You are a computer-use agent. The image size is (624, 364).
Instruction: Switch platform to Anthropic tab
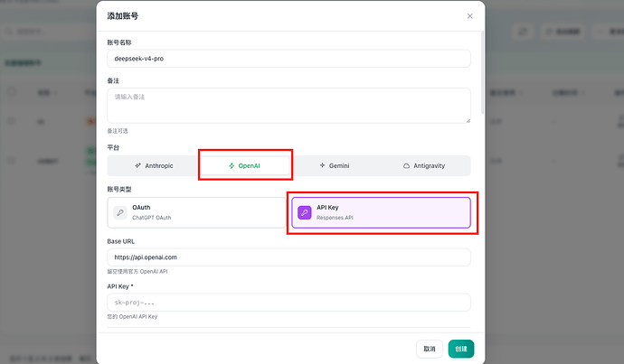pyautogui.click(x=154, y=165)
